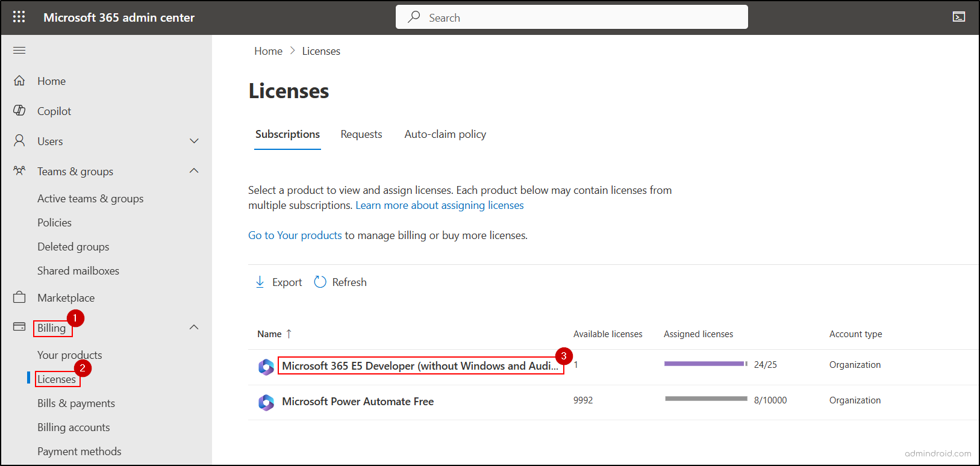Switch to the Subscriptions tab

click(x=287, y=134)
